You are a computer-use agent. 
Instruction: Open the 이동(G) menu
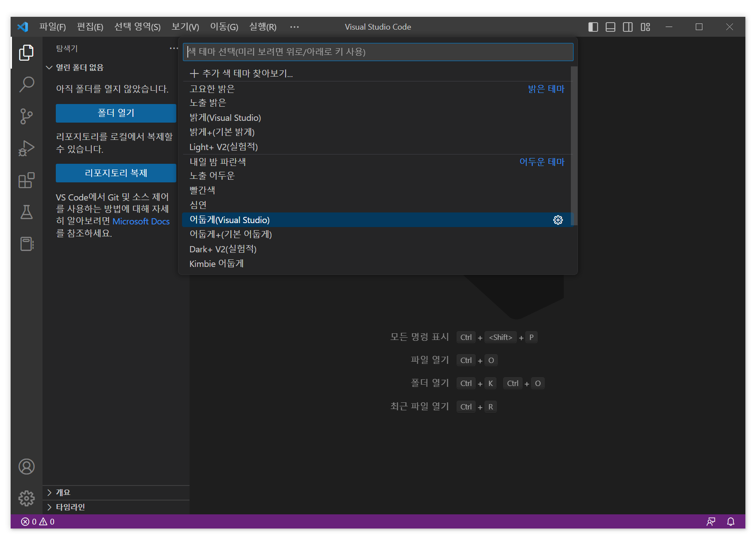[224, 27]
